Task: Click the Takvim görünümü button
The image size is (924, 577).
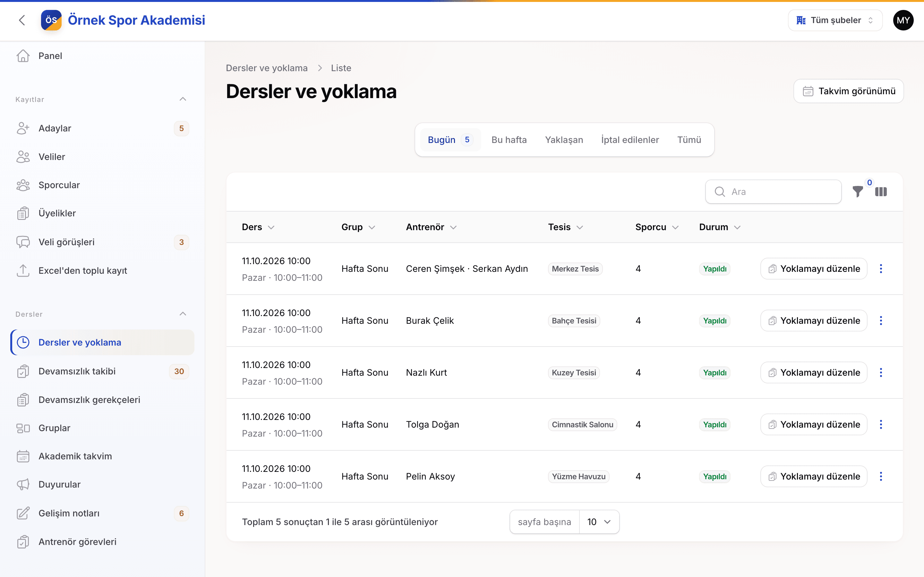Action: click(x=848, y=91)
